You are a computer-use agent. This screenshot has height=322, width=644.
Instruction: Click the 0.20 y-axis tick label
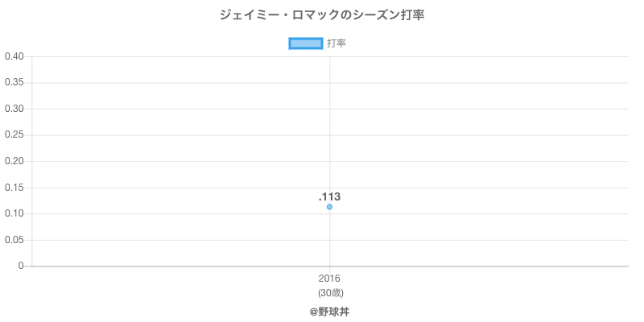[14, 161]
